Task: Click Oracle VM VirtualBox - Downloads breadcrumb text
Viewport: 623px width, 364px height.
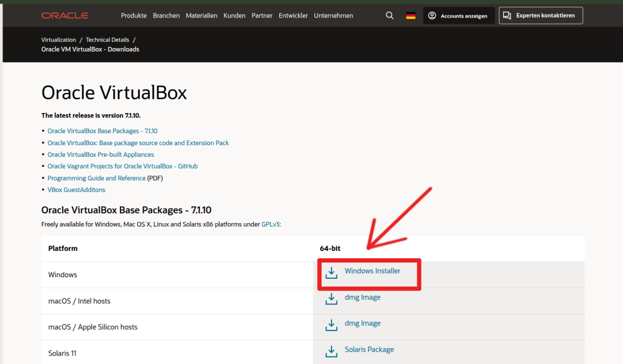Action: (90, 49)
